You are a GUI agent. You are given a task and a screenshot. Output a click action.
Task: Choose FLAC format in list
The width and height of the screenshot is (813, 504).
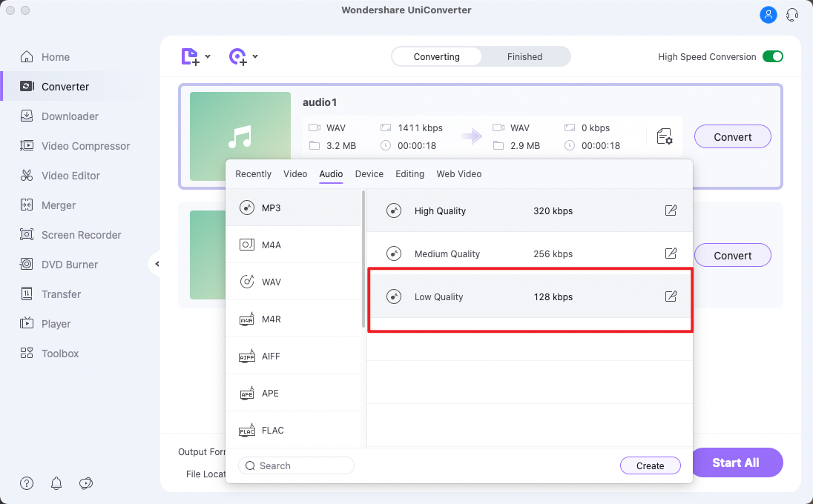pyautogui.click(x=294, y=431)
